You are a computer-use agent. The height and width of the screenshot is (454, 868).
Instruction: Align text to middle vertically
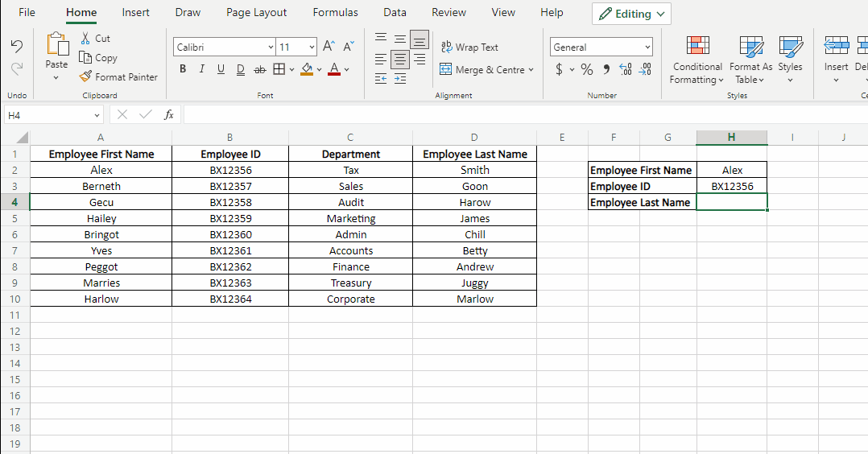pos(400,38)
